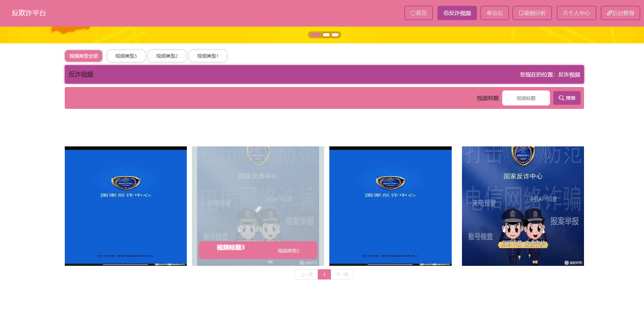The width and height of the screenshot is (644, 315).
Task: Focus the 视频标题 search input
Action: pos(526,98)
